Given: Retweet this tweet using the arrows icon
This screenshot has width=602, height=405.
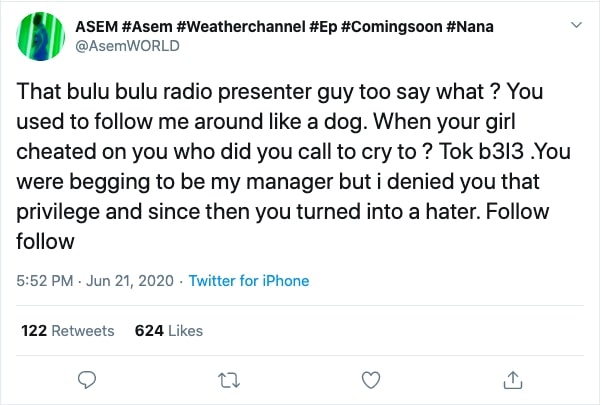Looking at the screenshot, I should [229, 380].
